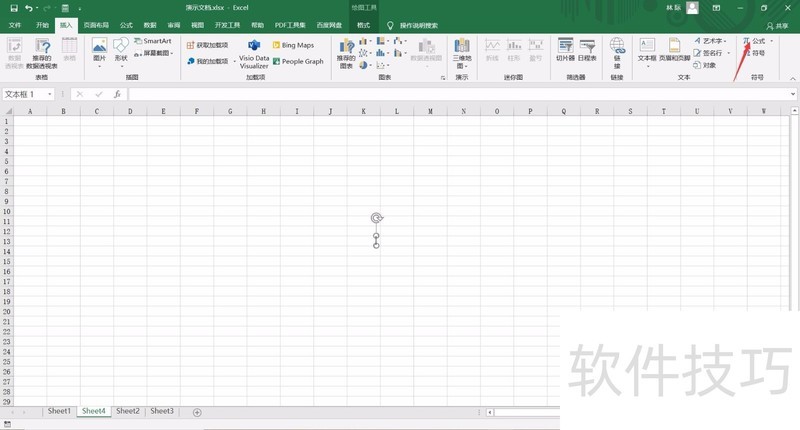Save the workbook from the quick access toolbar
The height and width of the screenshot is (430, 800).
pyautogui.click(x=14, y=8)
